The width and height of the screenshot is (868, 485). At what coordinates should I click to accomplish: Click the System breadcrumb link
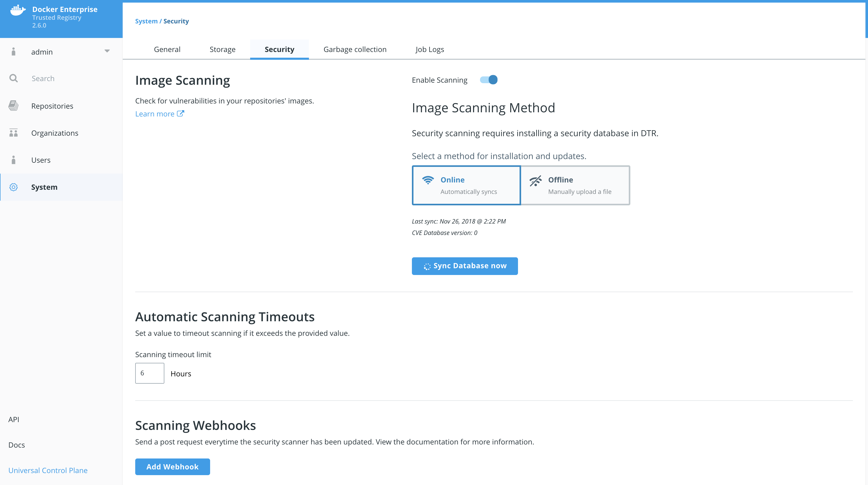(x=146, y=21)
